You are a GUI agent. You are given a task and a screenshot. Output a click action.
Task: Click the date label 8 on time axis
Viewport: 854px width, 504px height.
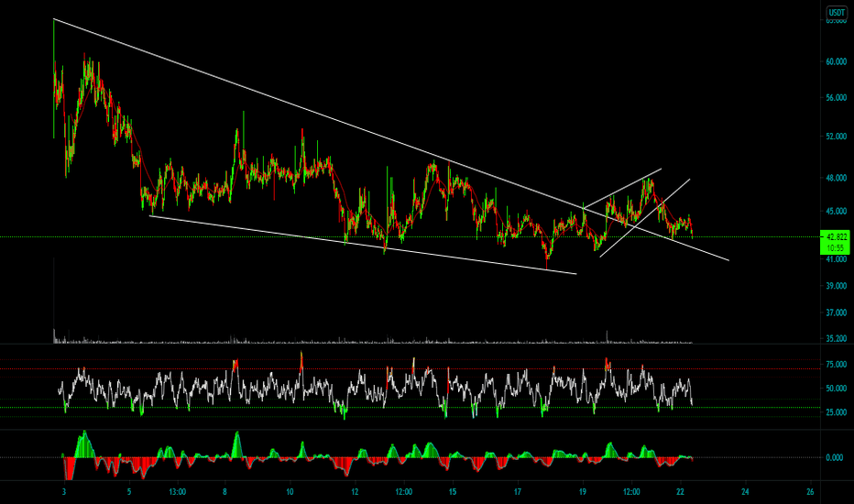(x=224, y=492)
